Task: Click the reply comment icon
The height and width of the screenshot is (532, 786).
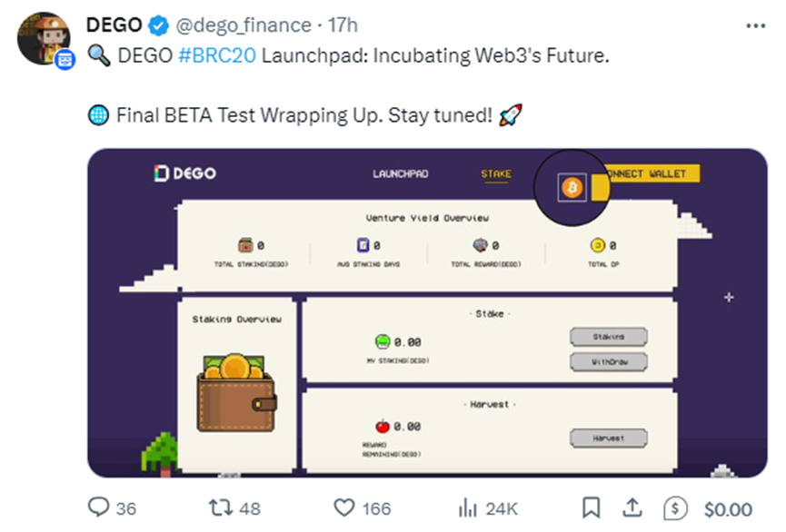Action: tap(99, 507)
